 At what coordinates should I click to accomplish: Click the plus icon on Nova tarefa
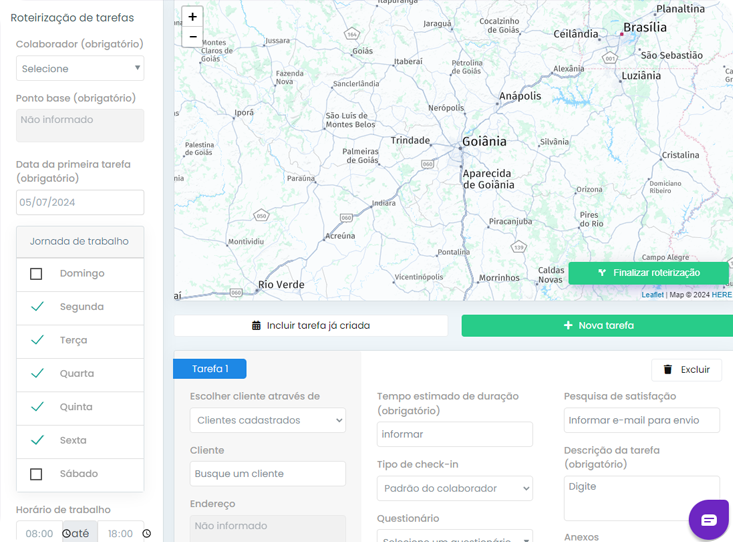[x=568, y=325]
